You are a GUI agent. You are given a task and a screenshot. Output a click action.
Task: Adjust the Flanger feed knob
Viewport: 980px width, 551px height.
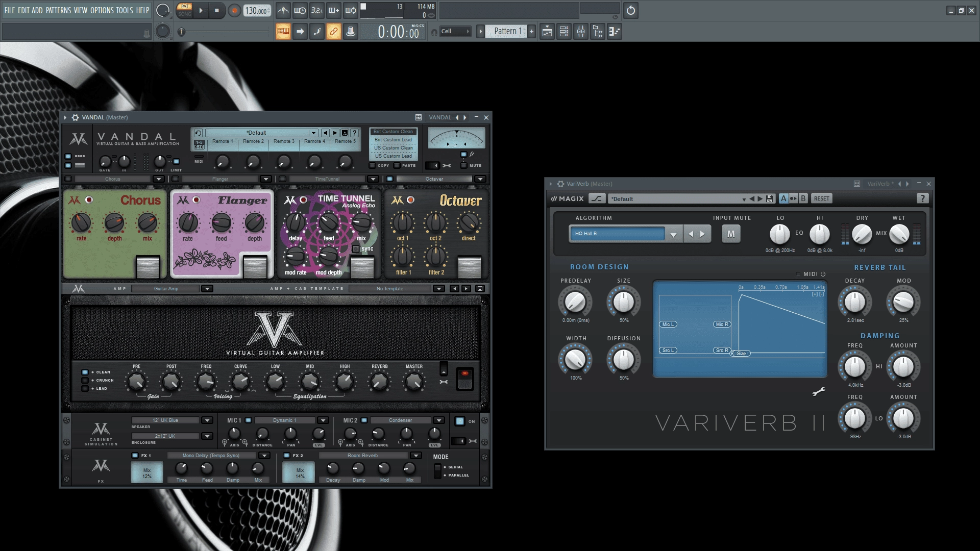(222, 222)
